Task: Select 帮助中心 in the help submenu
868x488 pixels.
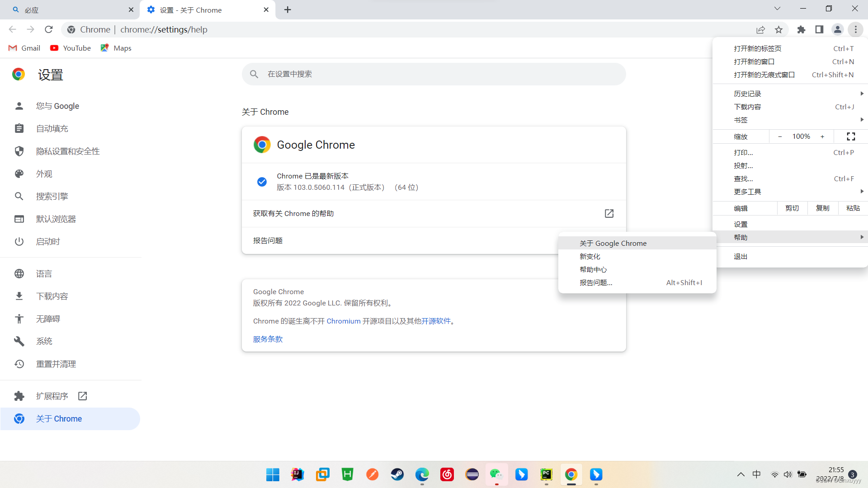Action: 637,269
